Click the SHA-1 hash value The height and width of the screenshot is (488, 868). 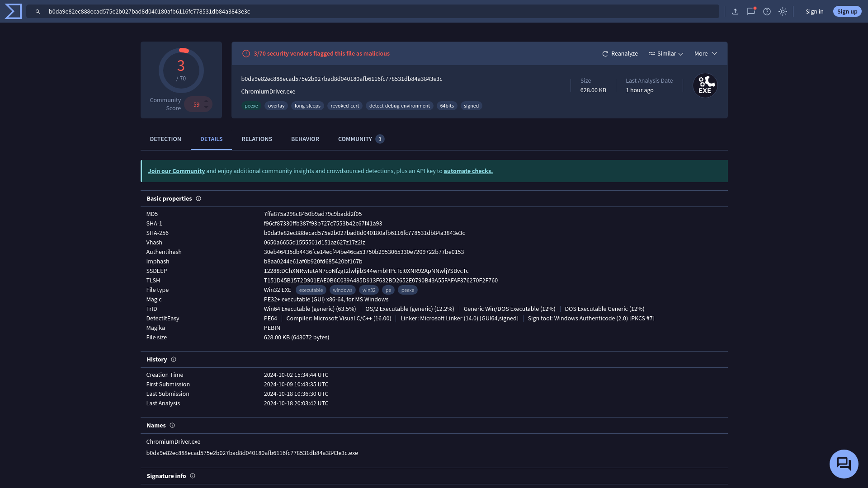coord(323,224)
